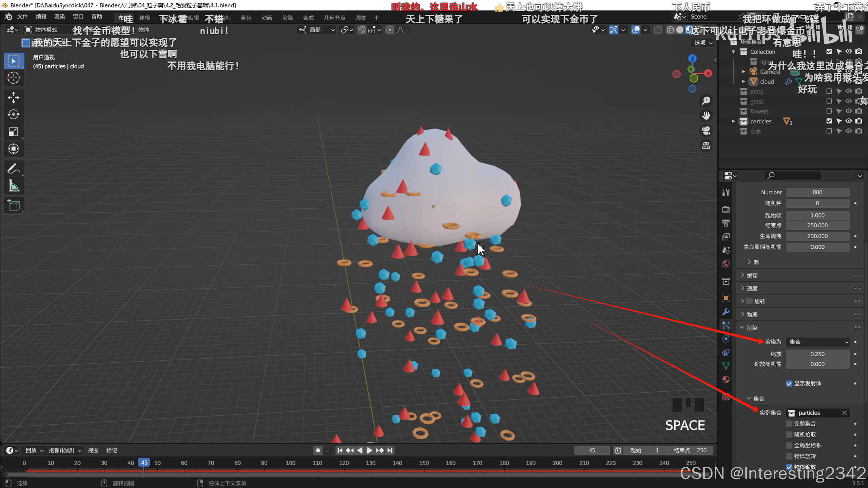Choose the Measure tool
This screenshot has width=868, height=488.
tap(14, 186)
